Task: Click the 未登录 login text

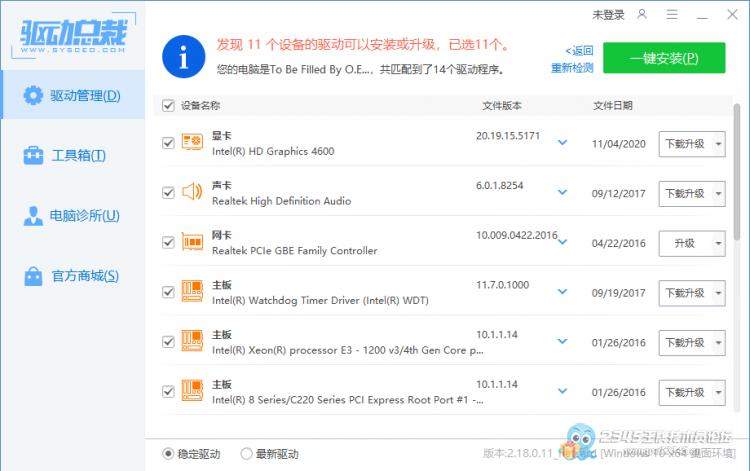Action: pyautogui.click(x=608, y=15)
